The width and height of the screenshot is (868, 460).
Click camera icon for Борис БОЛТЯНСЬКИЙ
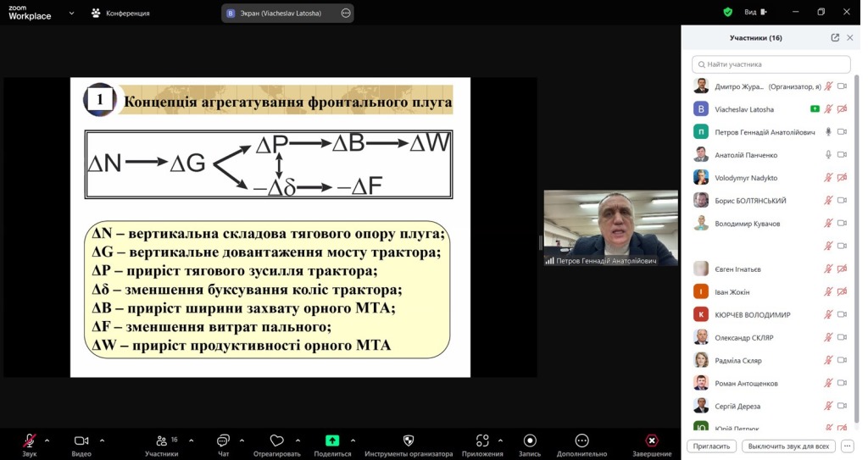coord(842,201)
